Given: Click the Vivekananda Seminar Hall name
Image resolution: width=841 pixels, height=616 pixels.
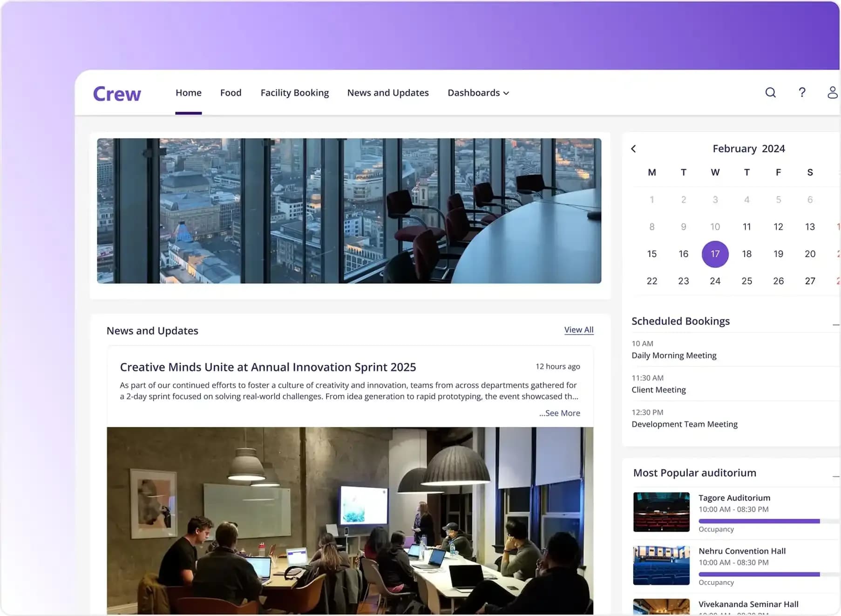Looking at the screenshot, I should [x=748, y=604].
